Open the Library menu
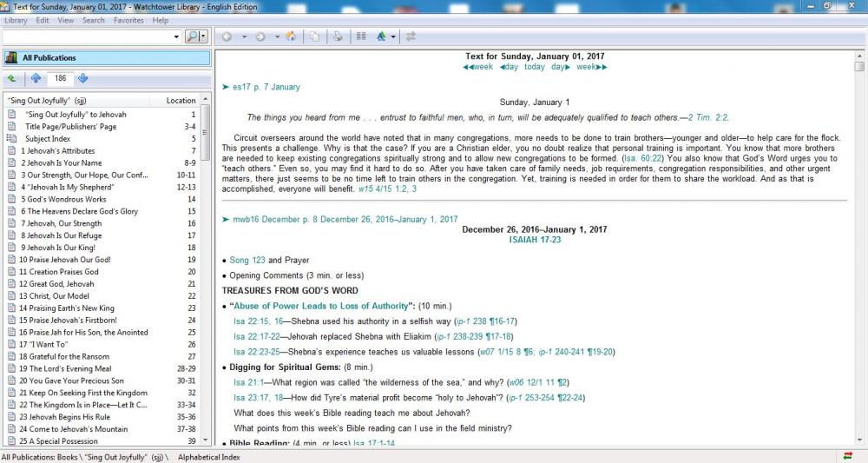Viewport: 868px width, 463px height. pyautogui.click(x=16, y=20)
